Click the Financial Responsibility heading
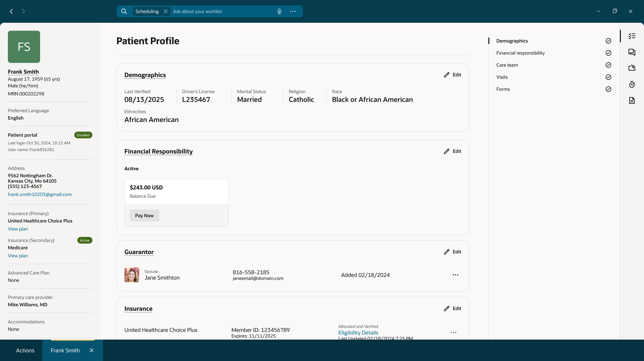Viewport: 644px width, 361px height. click(x=158, y=151)
